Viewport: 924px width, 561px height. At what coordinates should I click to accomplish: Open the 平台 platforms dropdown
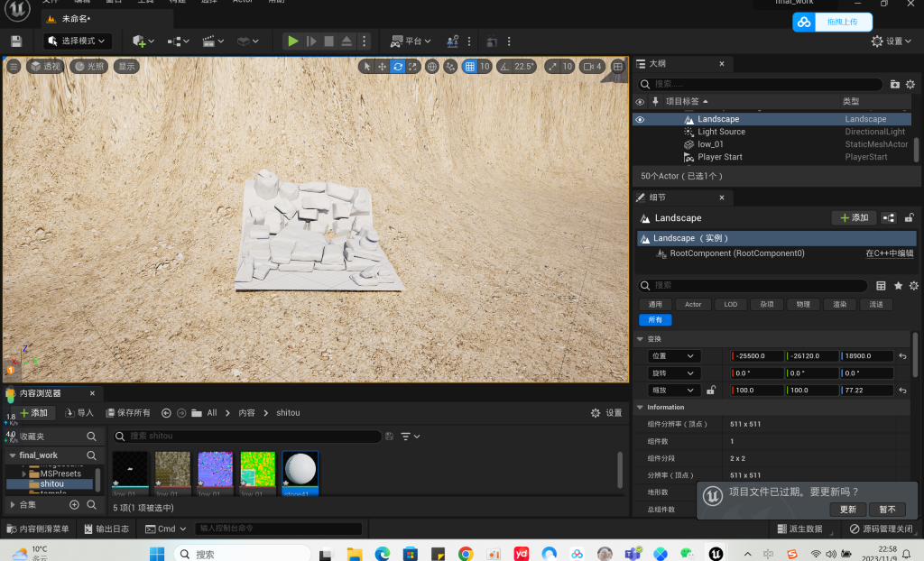point(411,41)
